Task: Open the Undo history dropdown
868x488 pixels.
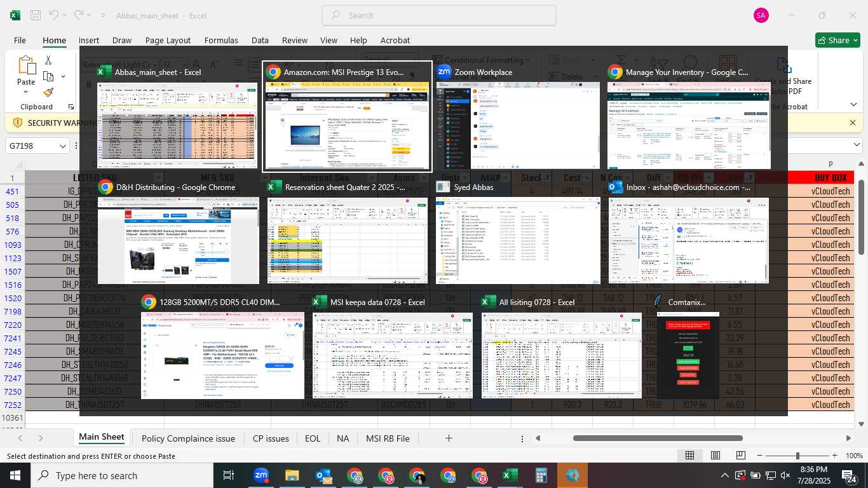Action: pos(65,15)
